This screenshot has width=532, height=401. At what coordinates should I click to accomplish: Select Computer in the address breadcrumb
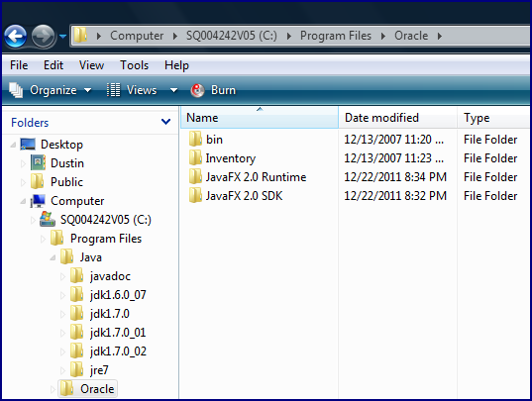click(x=137, y=36)
